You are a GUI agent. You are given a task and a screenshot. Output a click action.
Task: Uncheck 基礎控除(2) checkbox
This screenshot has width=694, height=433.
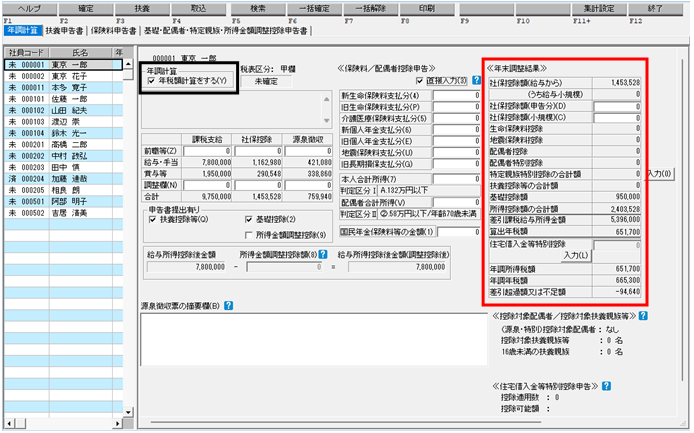click(249, 220)
